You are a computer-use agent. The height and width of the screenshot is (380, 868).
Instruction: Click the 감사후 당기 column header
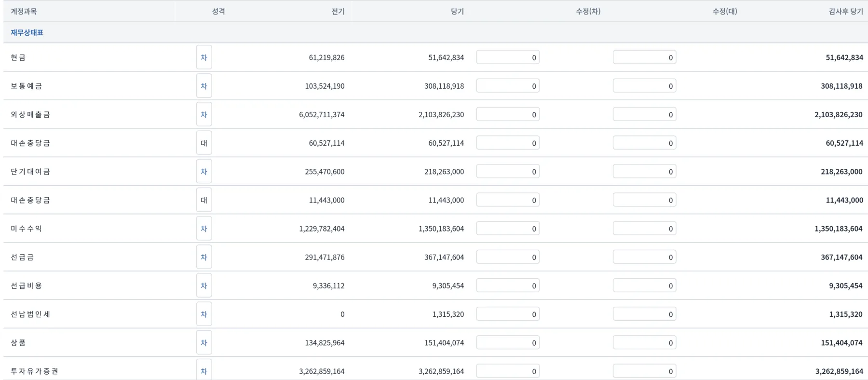click(x=846, y=11)
